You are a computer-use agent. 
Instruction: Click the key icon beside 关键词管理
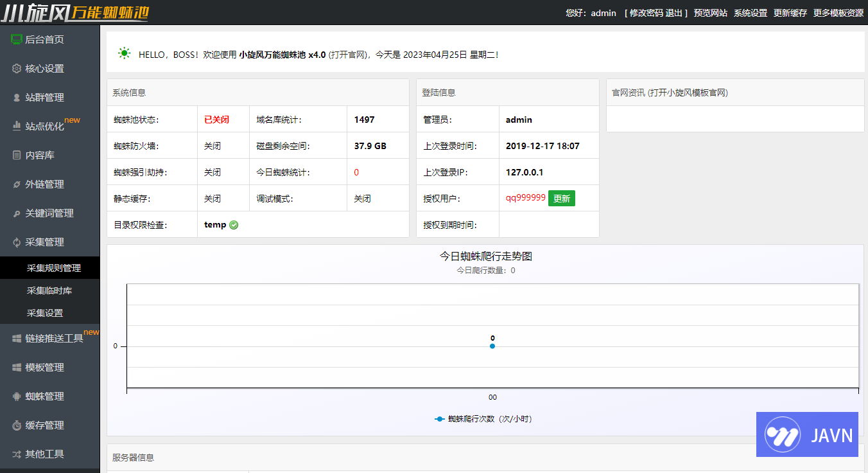click(x=17, y=213)
